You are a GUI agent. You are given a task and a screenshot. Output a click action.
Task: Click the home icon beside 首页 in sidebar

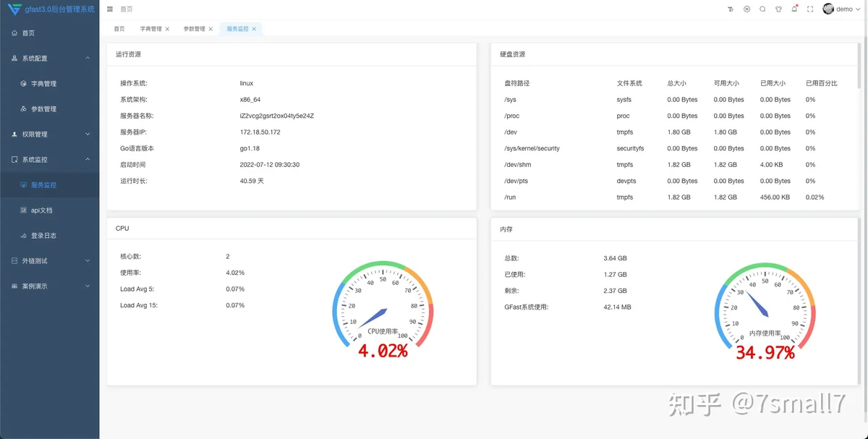click(14, 33)
